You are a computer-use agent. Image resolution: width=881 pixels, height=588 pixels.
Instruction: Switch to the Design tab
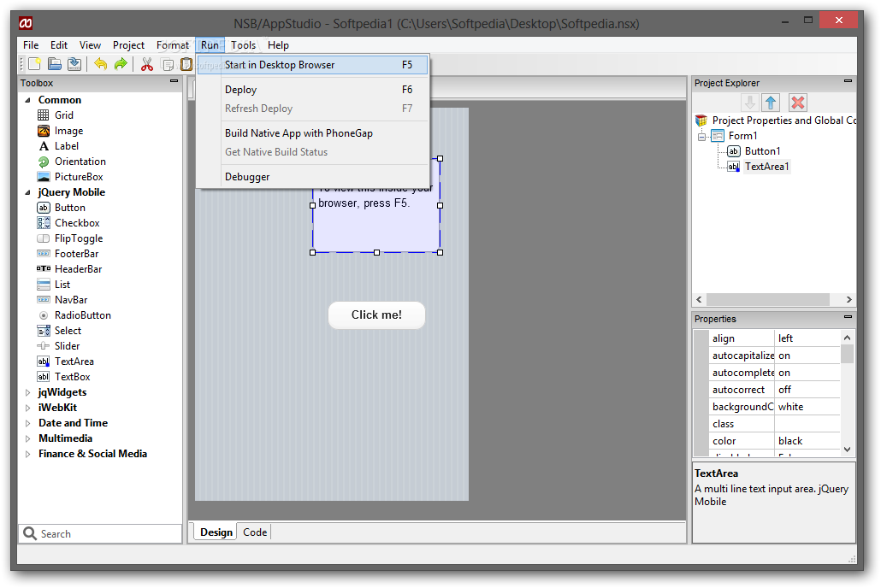(216, 532)
